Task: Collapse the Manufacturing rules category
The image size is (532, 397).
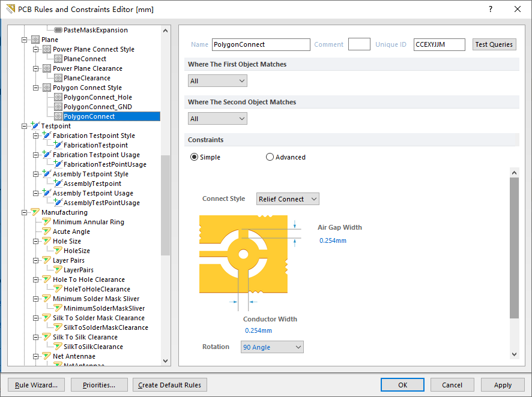Action: (24, 212)
